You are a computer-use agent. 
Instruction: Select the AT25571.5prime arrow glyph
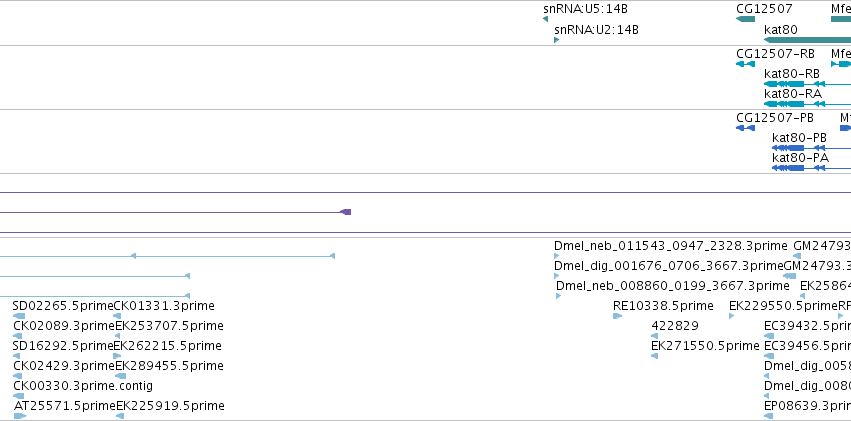point(20,416)
